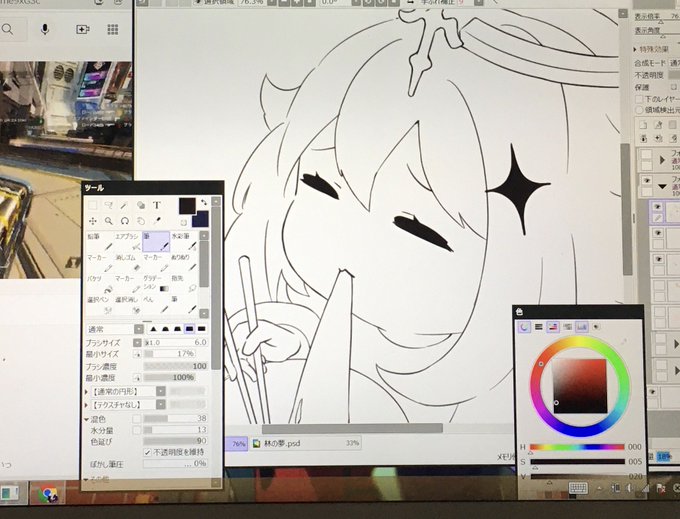680x519 pixels.
Task: Choose the 指先 smudge tool
Action: (x=184, y=284)
